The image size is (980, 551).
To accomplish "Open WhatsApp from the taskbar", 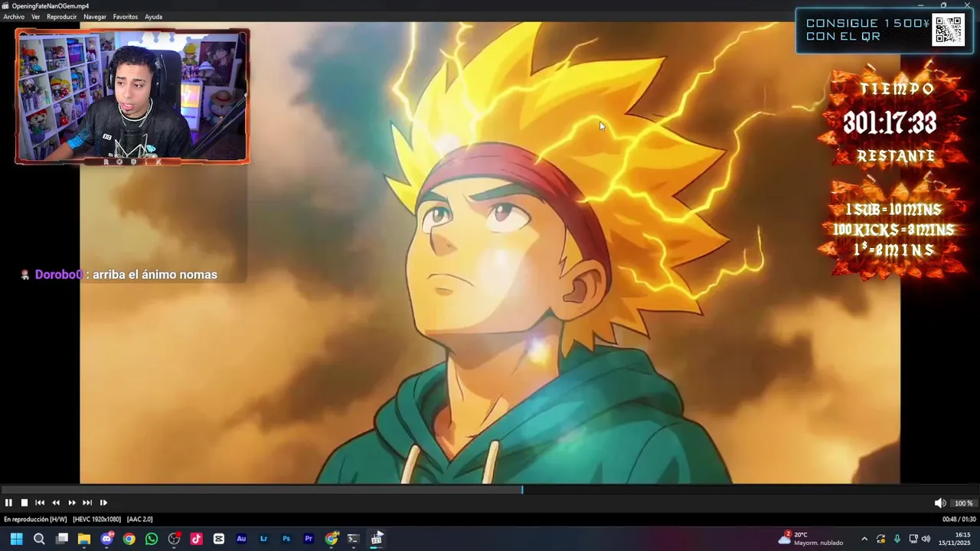I will point(152,539).
